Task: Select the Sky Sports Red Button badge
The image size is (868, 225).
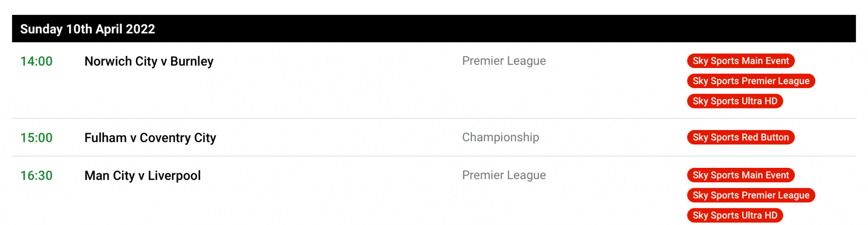Action: tap(740, 137)
